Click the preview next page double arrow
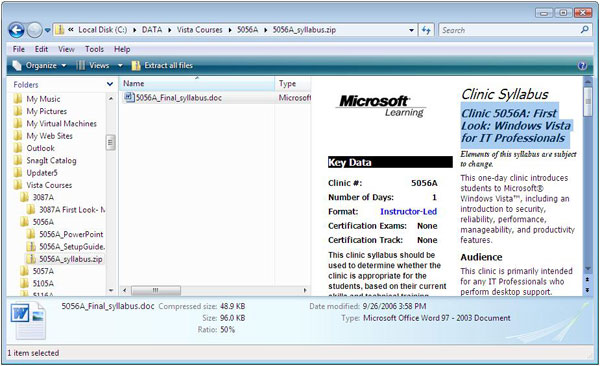 coord(587,291)
